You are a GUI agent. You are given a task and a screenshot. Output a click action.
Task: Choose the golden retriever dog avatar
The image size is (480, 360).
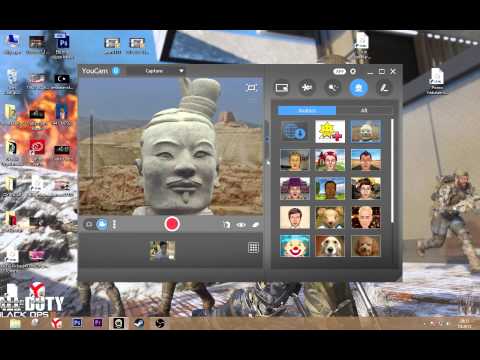tap(330, 246)
